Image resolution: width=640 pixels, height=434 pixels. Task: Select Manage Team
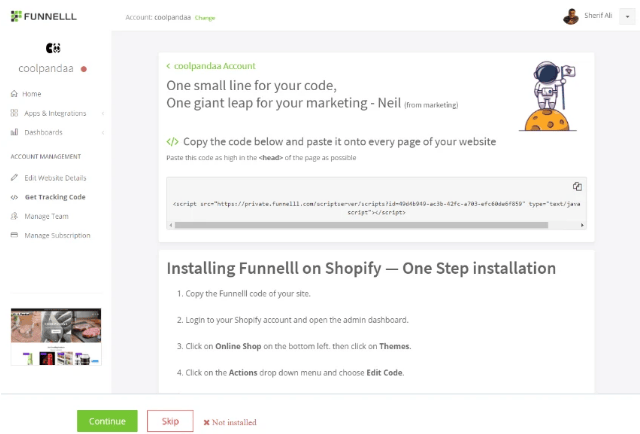[46, 216]
